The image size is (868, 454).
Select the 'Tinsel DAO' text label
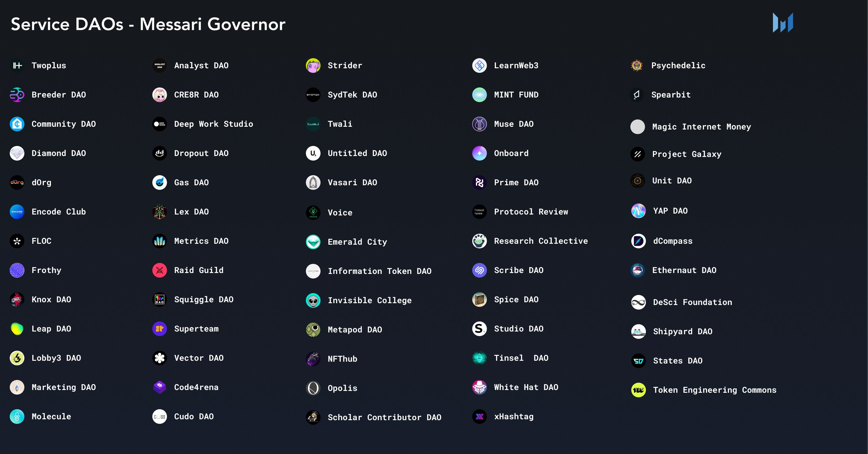coord(521,358)
